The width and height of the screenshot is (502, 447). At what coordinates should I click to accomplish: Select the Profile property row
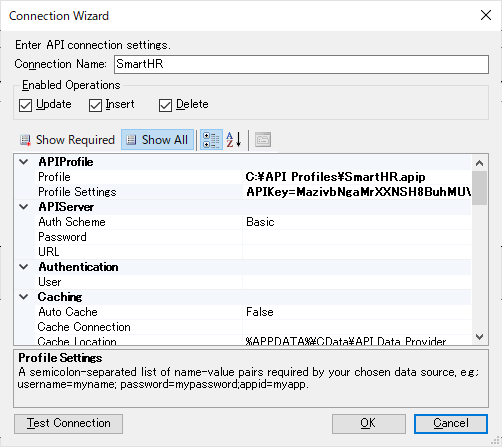click(253, 177)
